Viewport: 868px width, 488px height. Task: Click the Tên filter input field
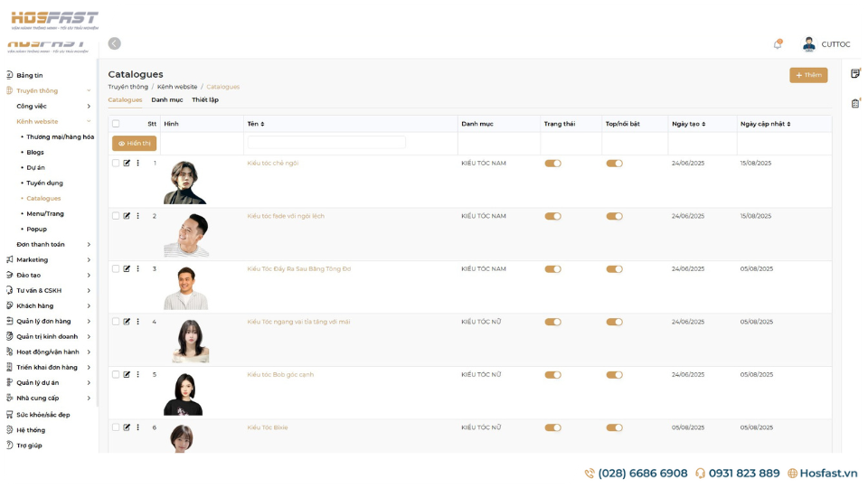coord(326,143)
